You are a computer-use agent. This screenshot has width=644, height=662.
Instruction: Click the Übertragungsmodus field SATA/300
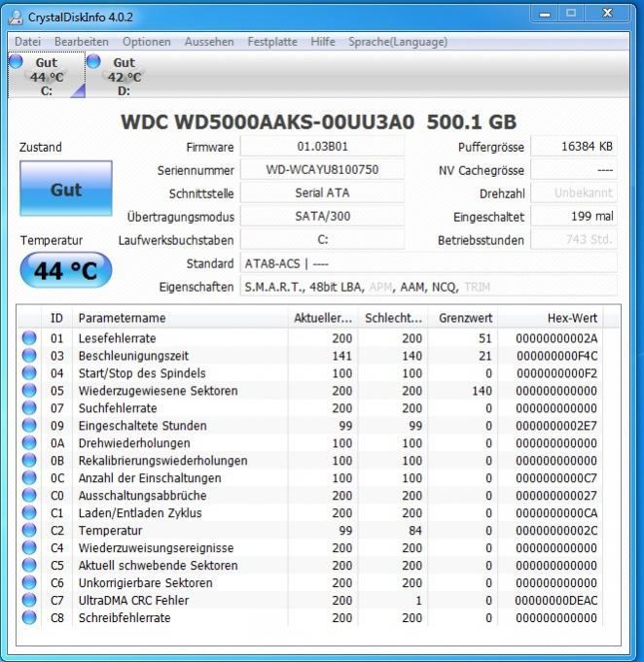pos(322,216)
